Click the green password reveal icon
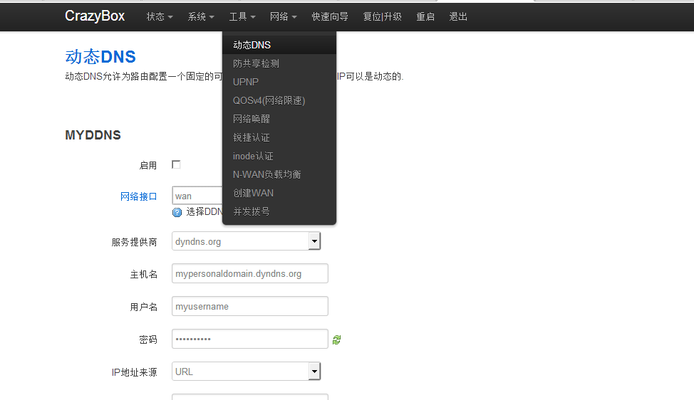694x400 pixels. click(x=337, y=340)
